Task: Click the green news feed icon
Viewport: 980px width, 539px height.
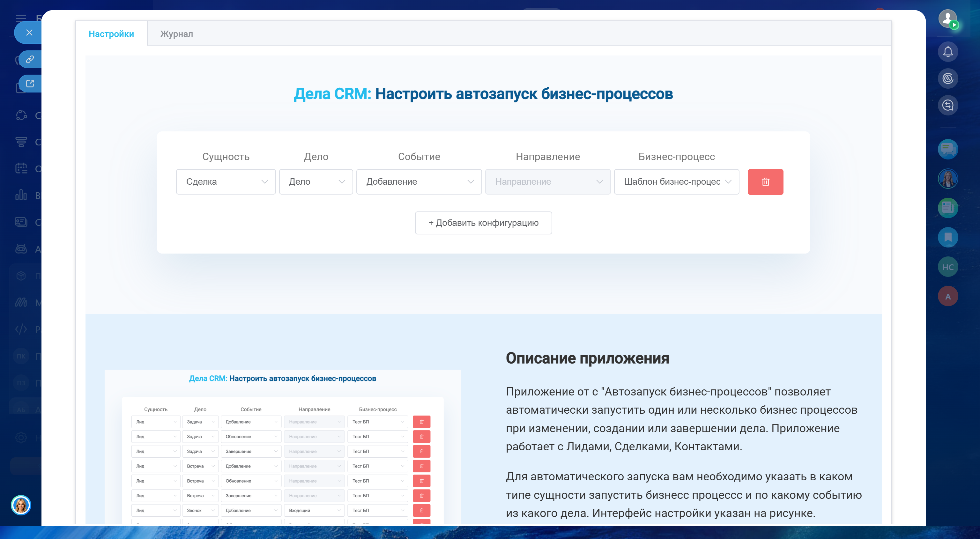Action: click(x=947, y=208)
